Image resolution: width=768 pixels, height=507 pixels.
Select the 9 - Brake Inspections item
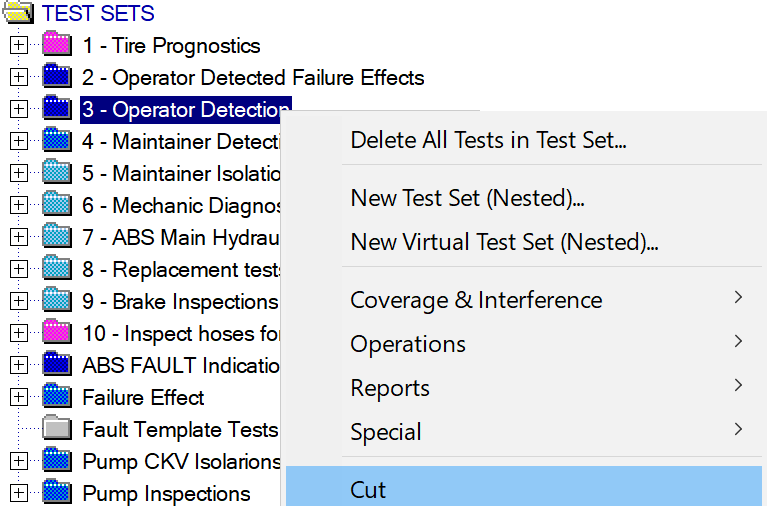180,302
